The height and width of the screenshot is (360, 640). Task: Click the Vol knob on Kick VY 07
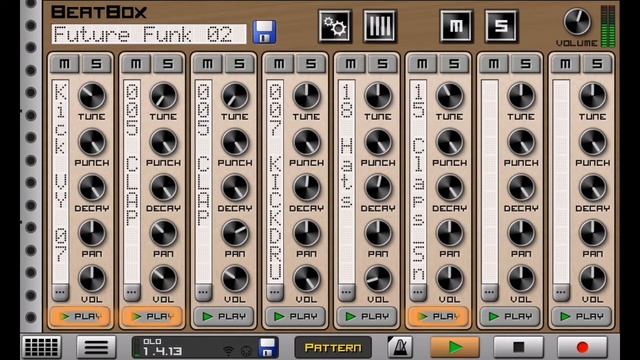point(92,279)
